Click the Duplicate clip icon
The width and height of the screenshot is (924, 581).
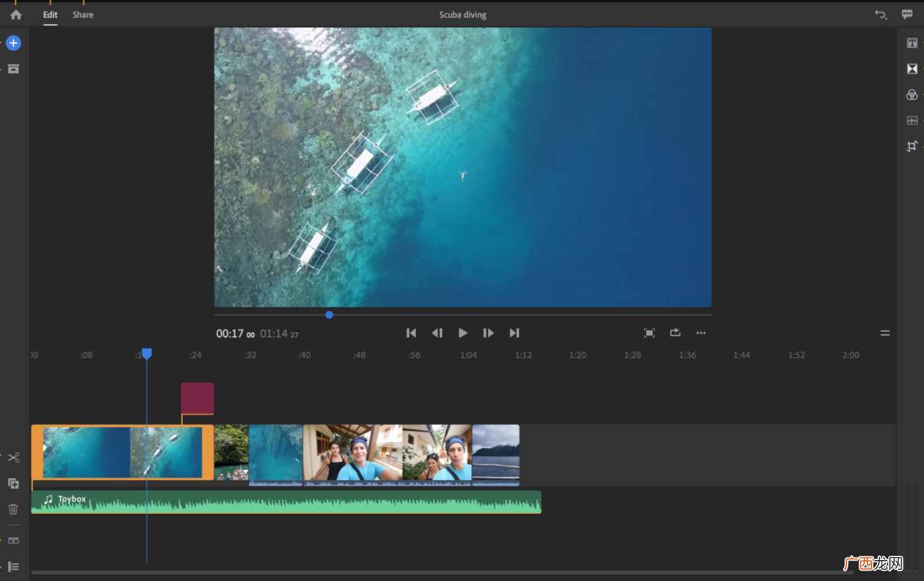click(x=14, y=484)
